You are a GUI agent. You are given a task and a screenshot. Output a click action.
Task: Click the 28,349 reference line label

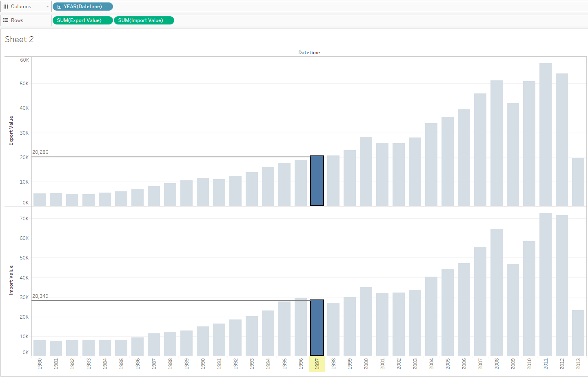click(40, 296)
